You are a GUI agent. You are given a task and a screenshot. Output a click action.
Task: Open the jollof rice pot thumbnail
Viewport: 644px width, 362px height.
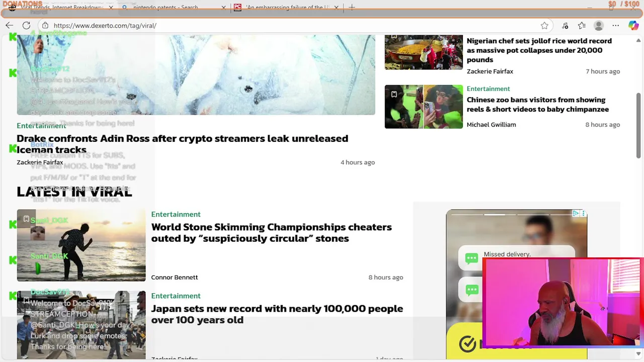424,52
